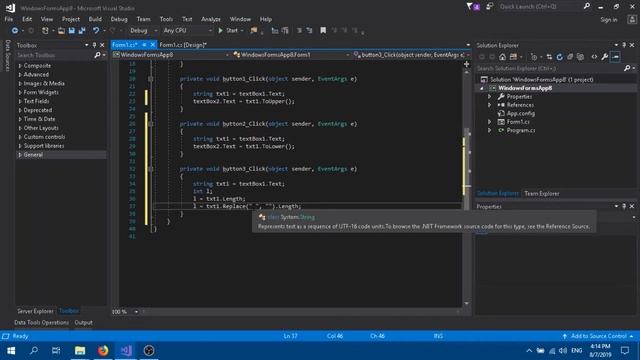
Task: Click the Collapse All icon in Solution Explorer
Action: click(570, 57)
